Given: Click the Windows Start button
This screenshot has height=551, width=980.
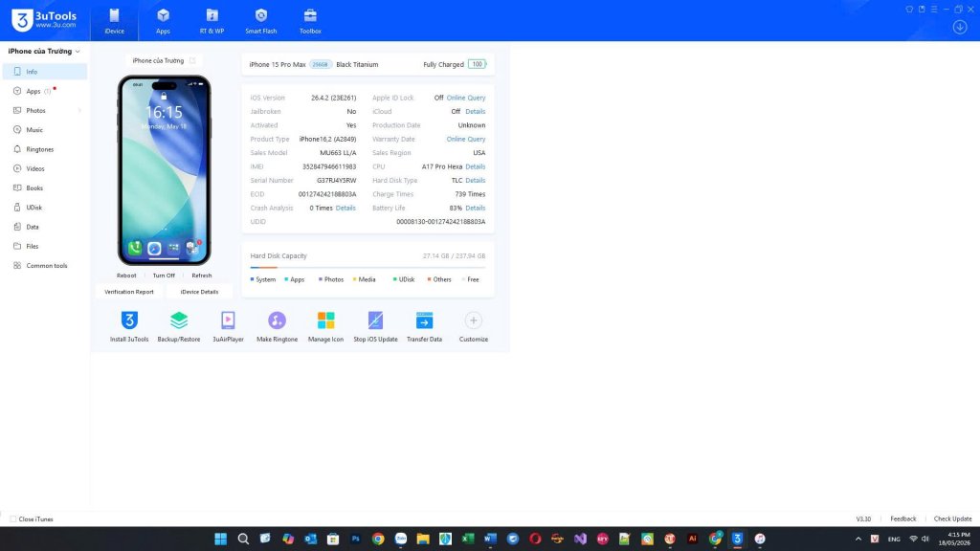Looking at the screenshot, I should (x=221, y=539).
